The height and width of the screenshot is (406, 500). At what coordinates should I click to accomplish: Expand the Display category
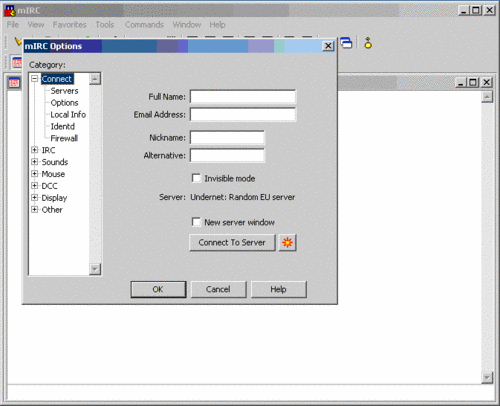34,198
